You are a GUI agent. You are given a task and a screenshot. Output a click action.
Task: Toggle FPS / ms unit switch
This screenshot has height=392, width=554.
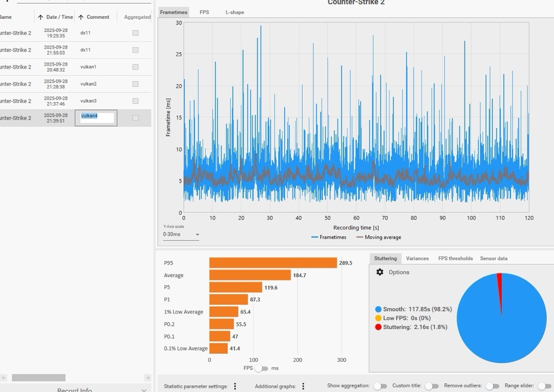pos(262,368)
